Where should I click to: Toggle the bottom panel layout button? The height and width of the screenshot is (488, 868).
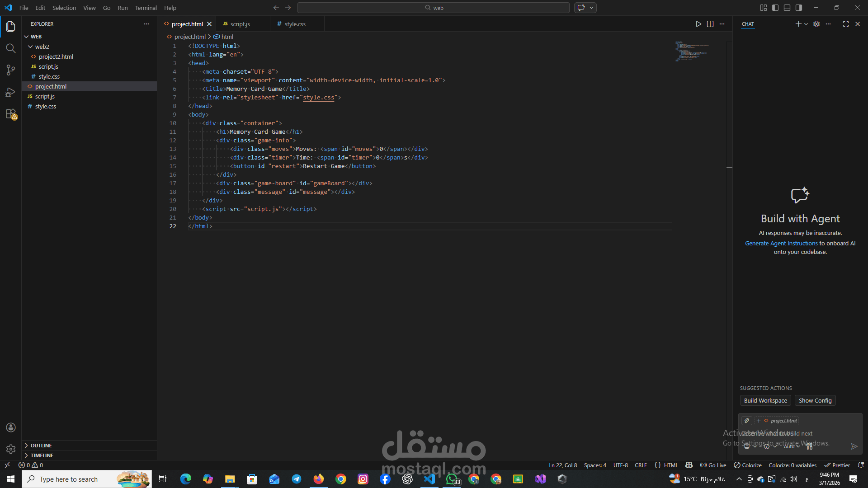[x=787, y=8]
